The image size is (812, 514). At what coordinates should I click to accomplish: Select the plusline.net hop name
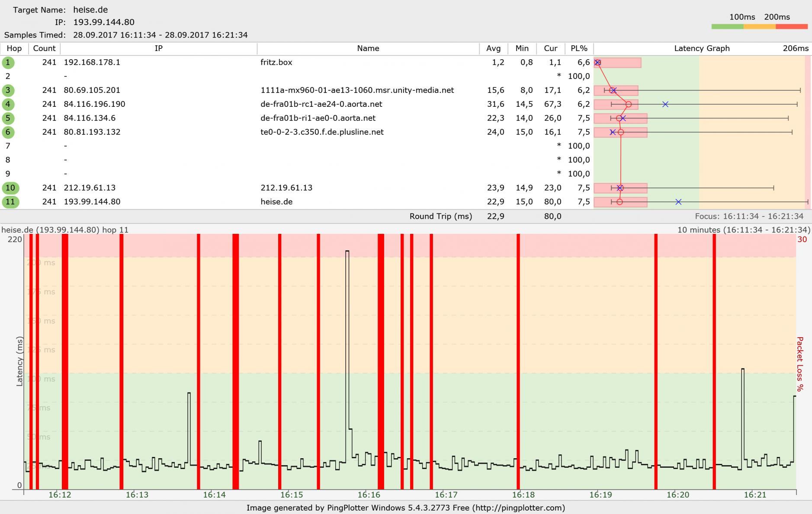[322, 132]
